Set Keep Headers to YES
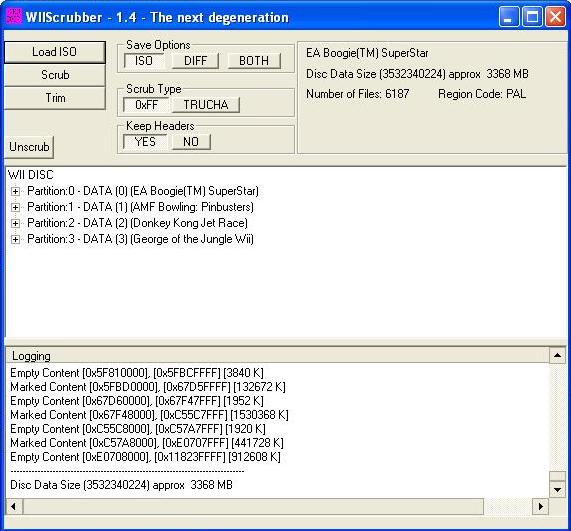The image size is (571, 531). pos(145,142)
